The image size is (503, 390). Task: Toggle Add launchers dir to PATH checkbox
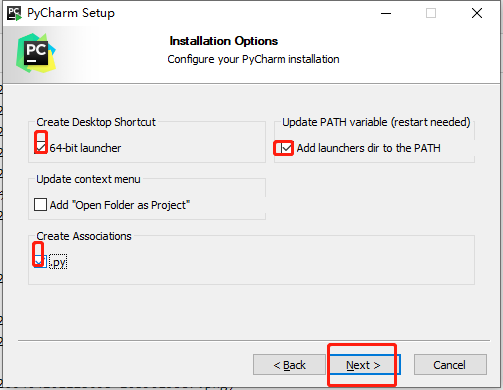pyautogui.click(x=286, y=148)
